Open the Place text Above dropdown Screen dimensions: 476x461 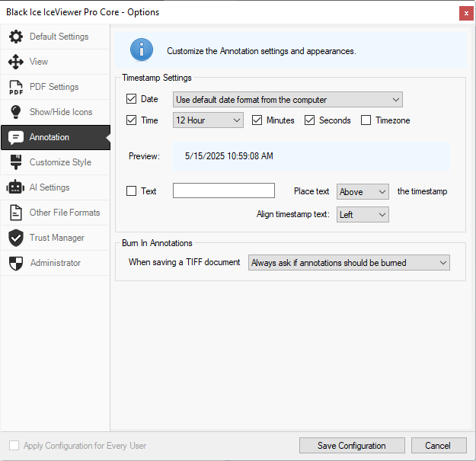tap(363, 191)
